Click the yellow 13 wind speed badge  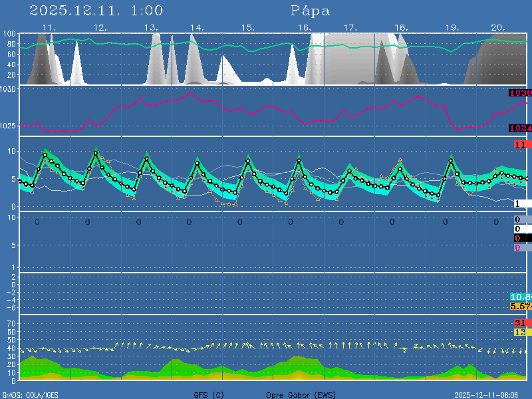(x=520, y=332)
